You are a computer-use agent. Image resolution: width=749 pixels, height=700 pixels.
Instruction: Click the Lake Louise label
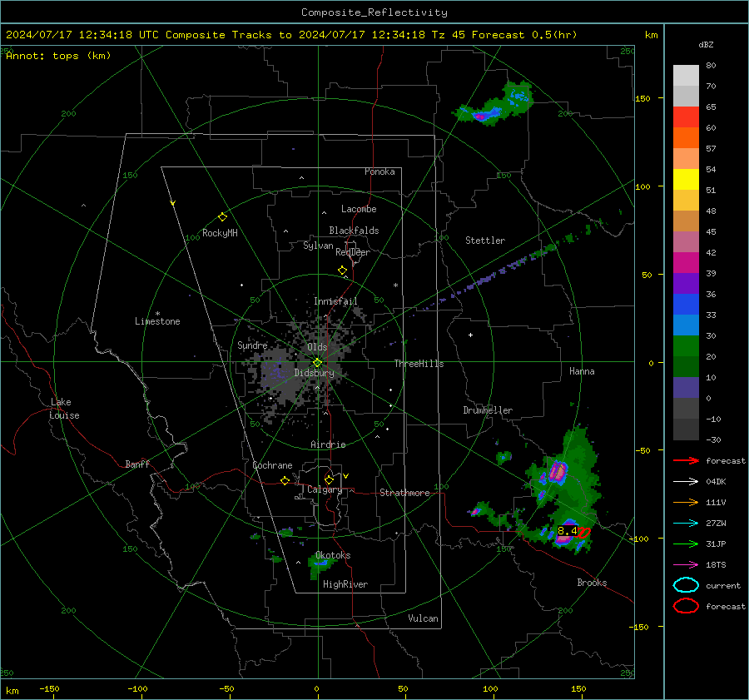64,409
